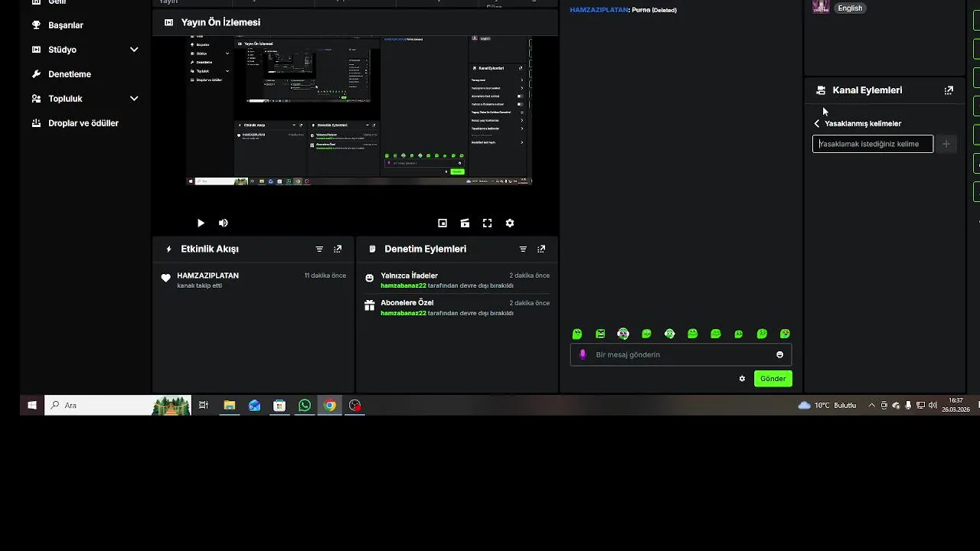Click the English language tag
The width and height of the screenshot is (980, 551).
(x=850, y=8)
